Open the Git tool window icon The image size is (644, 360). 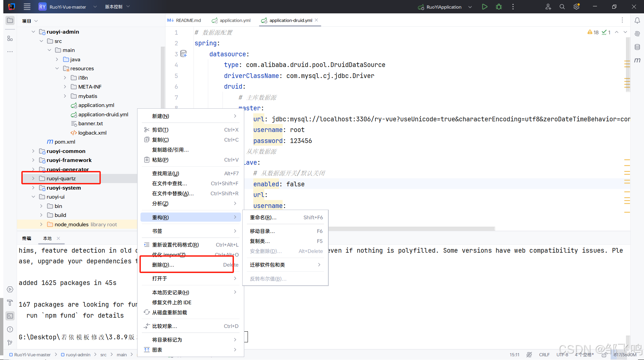tap(10, 343)
